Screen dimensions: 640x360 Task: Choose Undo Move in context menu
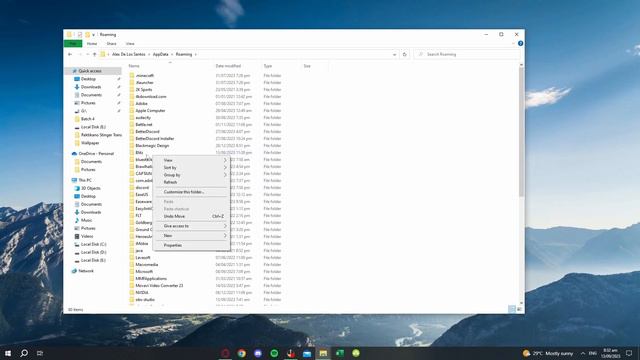coord(191,216)
